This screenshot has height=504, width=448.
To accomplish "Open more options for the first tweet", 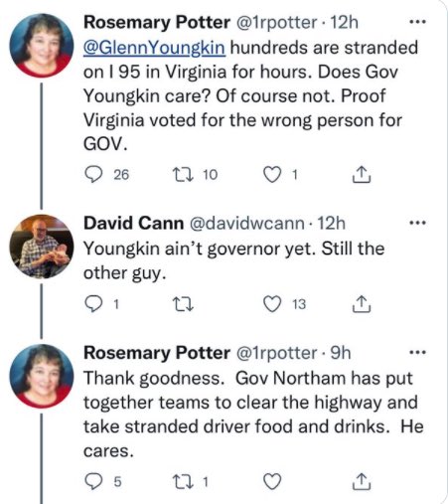I will [417, 22].
